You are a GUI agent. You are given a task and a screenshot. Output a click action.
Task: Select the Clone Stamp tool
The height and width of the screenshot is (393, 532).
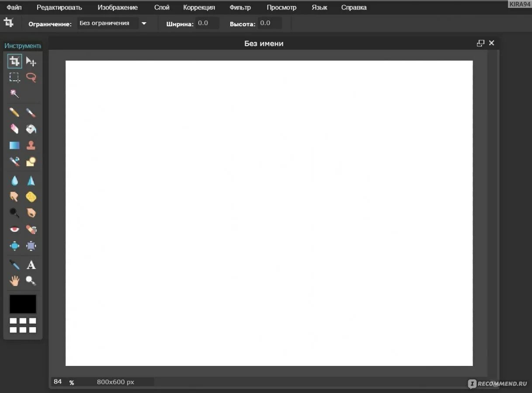[x=31, y=145]
